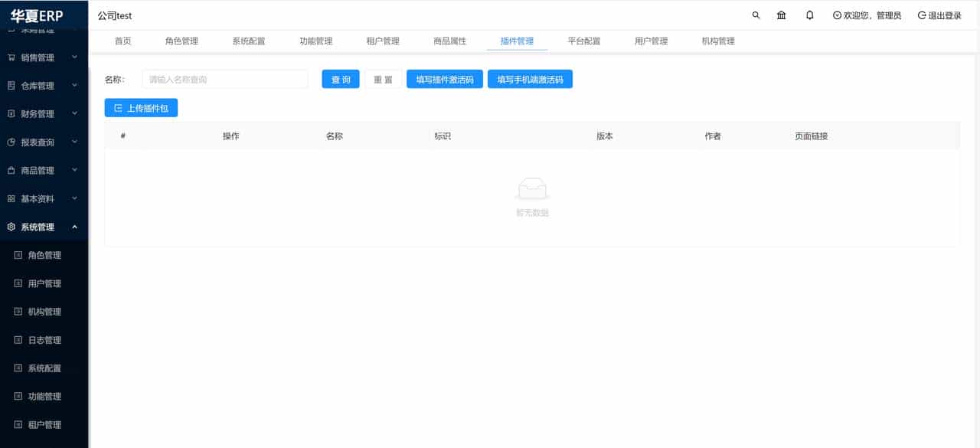Expand the 财务管理 submenu
The width and height of the screenshot is (980, 448).
coord(42,113)
